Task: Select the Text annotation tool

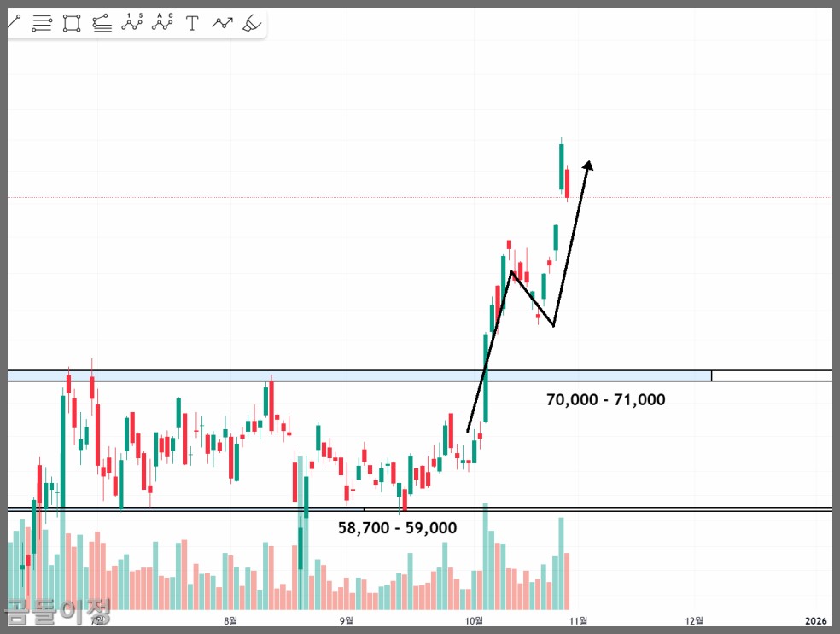Action: (x=192, y=23)
